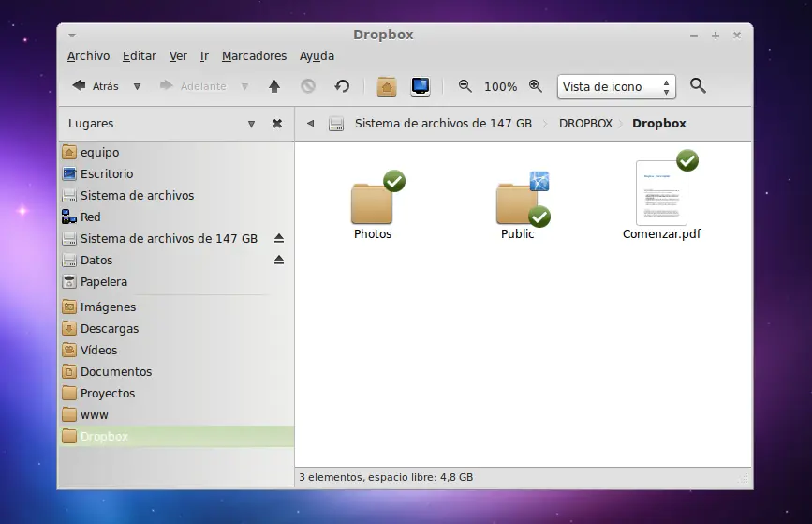Viewport: 812px width, 524px height.
Task: Zoom in with the plus magnifier
Action: point(536,86)
